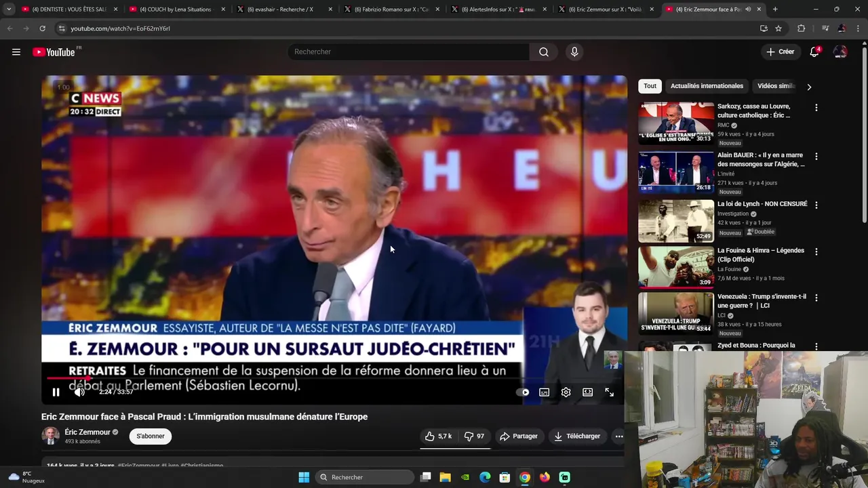
Task: Toggle the autoplay switch in the player
Action: pyautogui.click(x=523, y=392)
